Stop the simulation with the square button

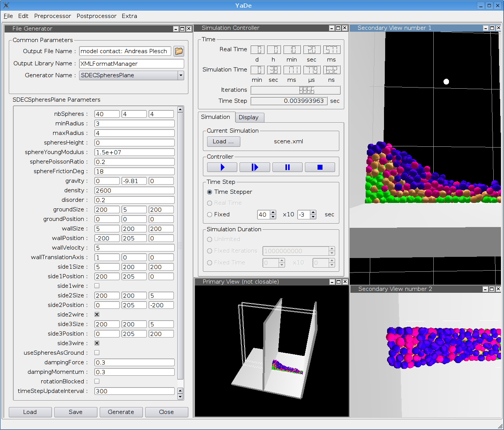[x=320, y=167]
